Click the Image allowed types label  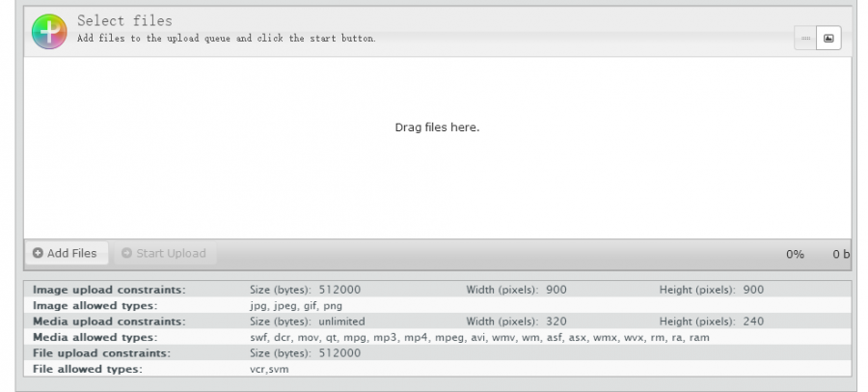[x=95, y=306]
